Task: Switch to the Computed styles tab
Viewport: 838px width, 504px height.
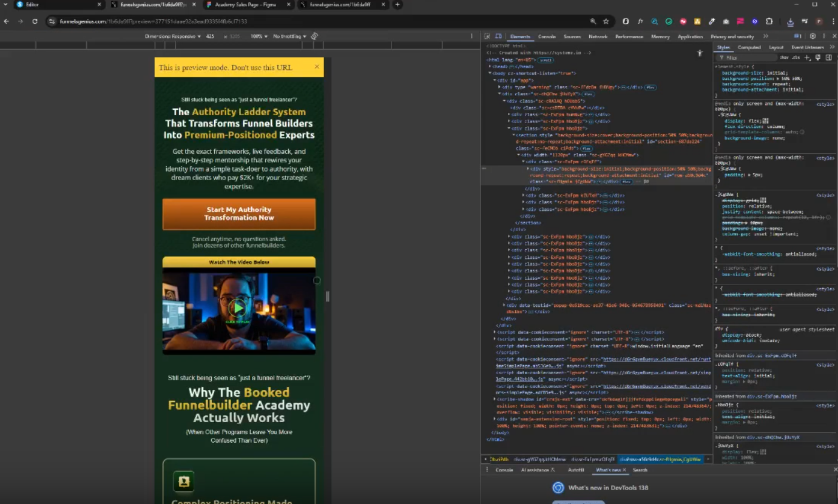Action: coord(749,47)
